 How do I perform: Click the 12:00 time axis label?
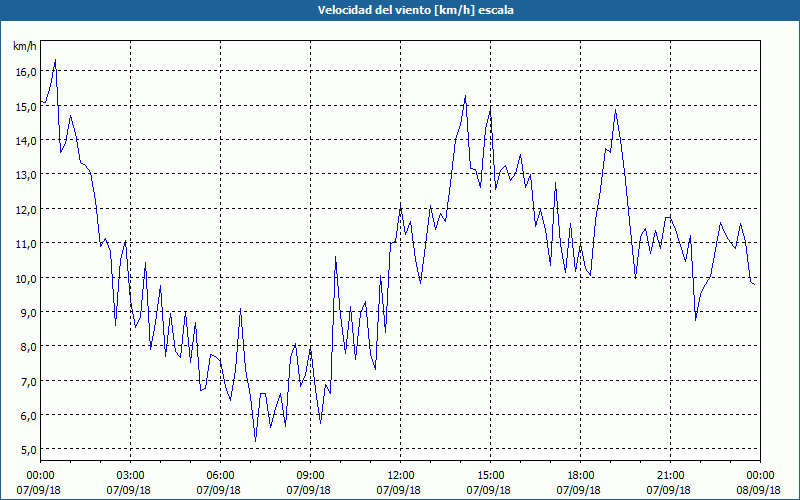click(401, 475)
